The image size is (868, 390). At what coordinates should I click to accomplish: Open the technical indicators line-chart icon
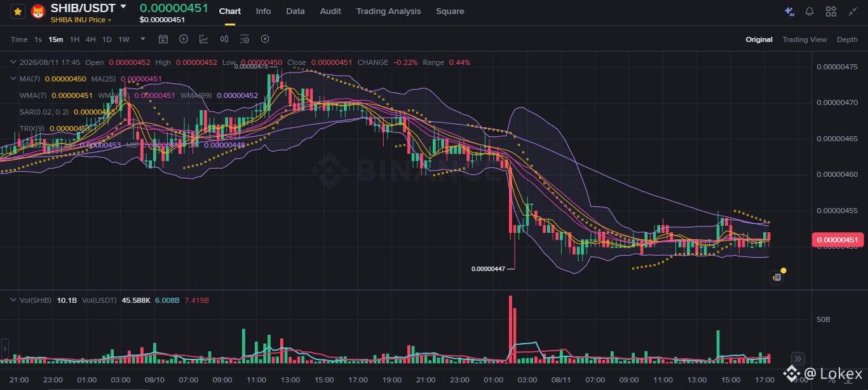pos(204,39)
